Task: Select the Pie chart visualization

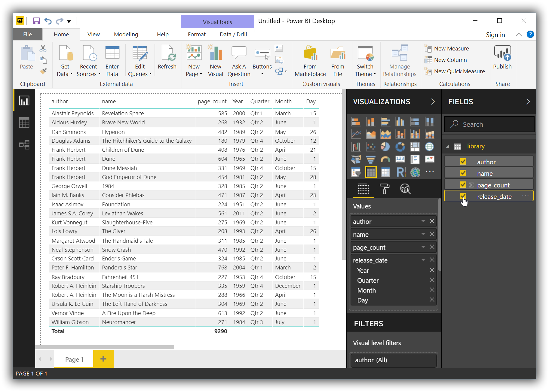Action: [385, 146]
